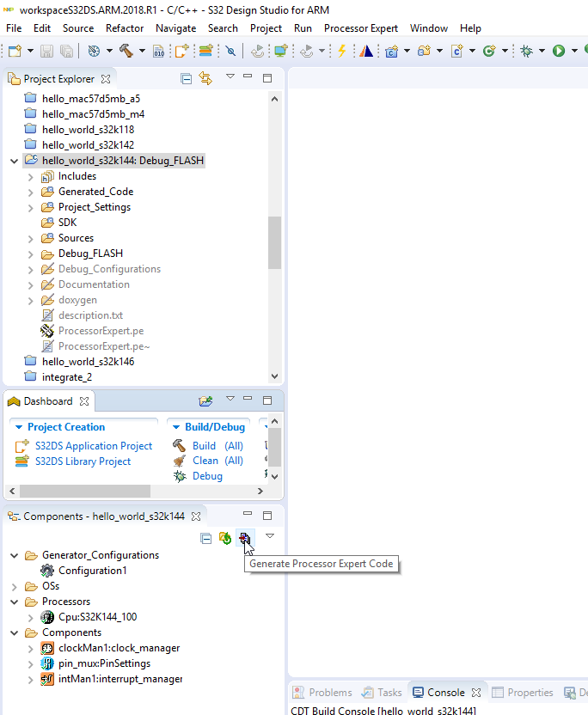Image resolution: width=588 pixels, height=715 pixels.
Task: Open the Refactor menu
Action: click(125, 28)
